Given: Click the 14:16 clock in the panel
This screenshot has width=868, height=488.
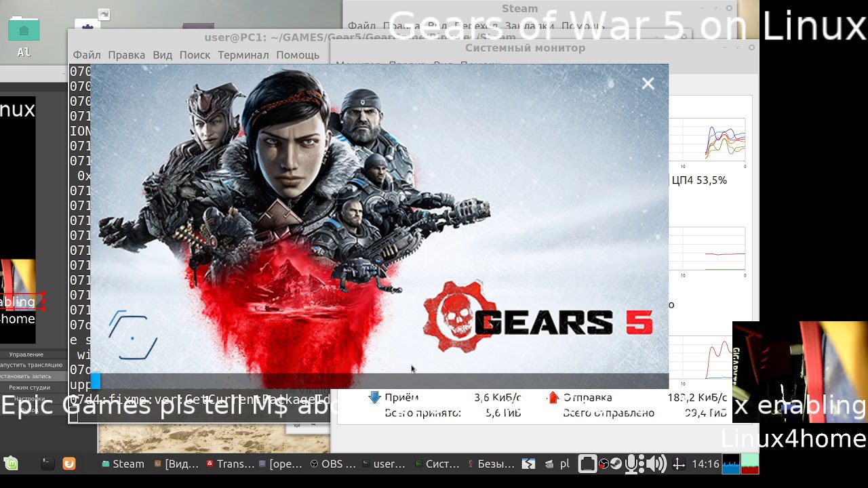Looking at the screenshot, I should (705, 464).
